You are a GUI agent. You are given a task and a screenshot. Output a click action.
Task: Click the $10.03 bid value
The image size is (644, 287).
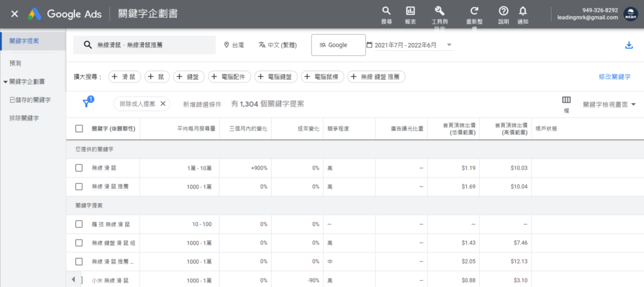pyautogui.click(x=519, y=168)
